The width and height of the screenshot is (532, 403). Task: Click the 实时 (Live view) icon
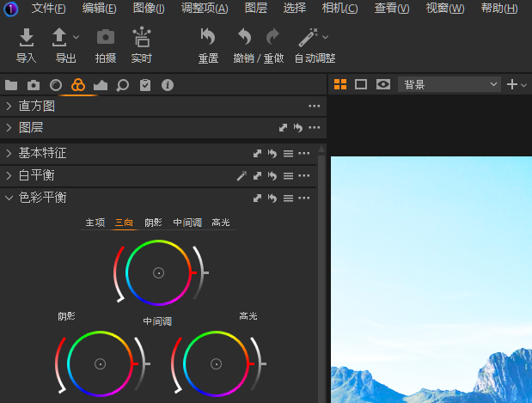pyautogui.click(x=142, y=37)
